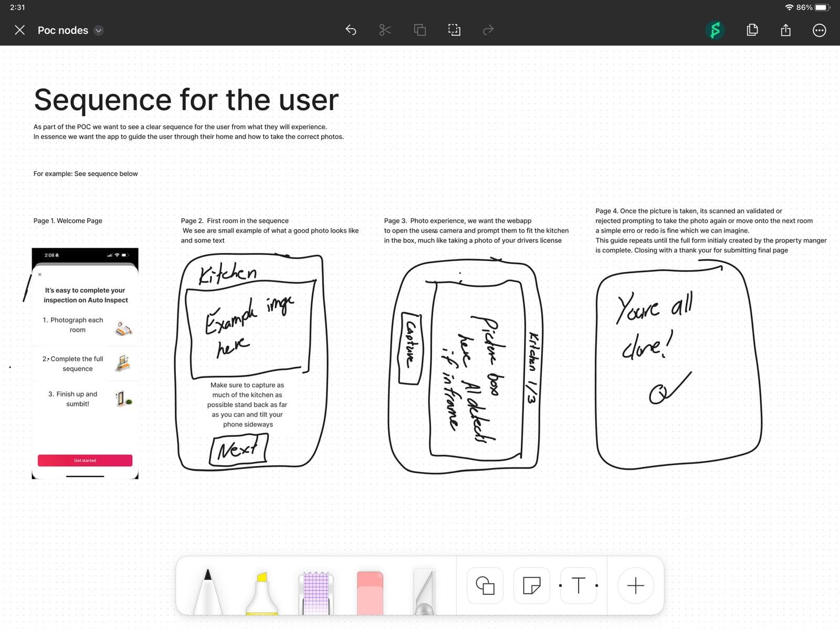840x629 pixels.
Task: Select the Page 4 description text
Action: point(711,230)
